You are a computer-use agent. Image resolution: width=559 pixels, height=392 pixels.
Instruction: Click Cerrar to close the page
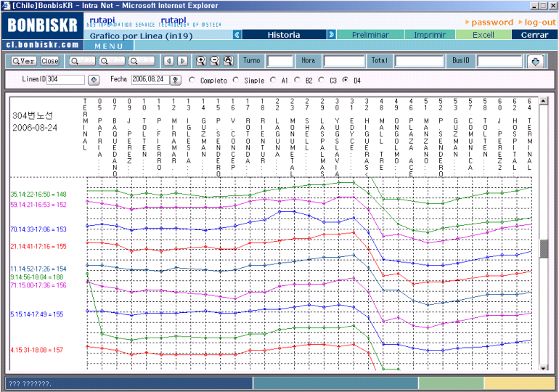[x=534, y=35]
